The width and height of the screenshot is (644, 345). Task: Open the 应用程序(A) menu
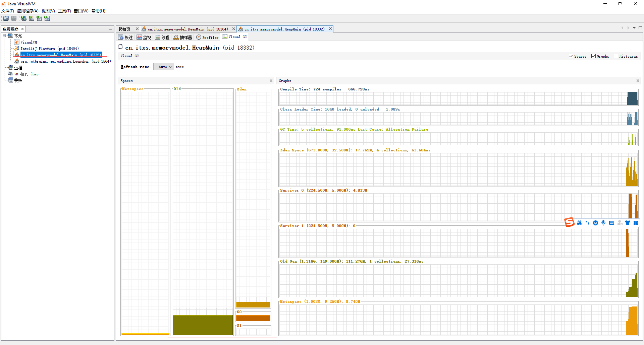(28, 11)
